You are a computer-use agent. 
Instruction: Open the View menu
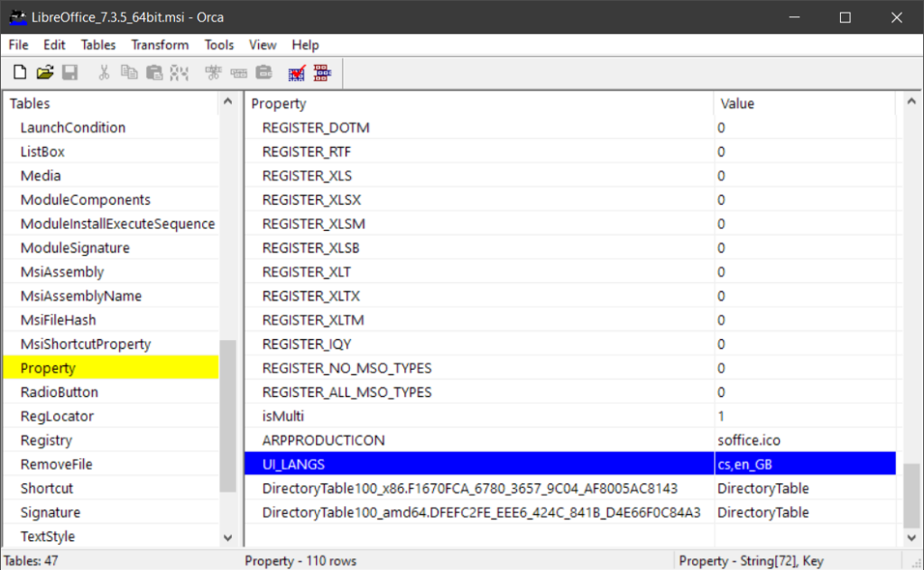(x=263, y=45)
